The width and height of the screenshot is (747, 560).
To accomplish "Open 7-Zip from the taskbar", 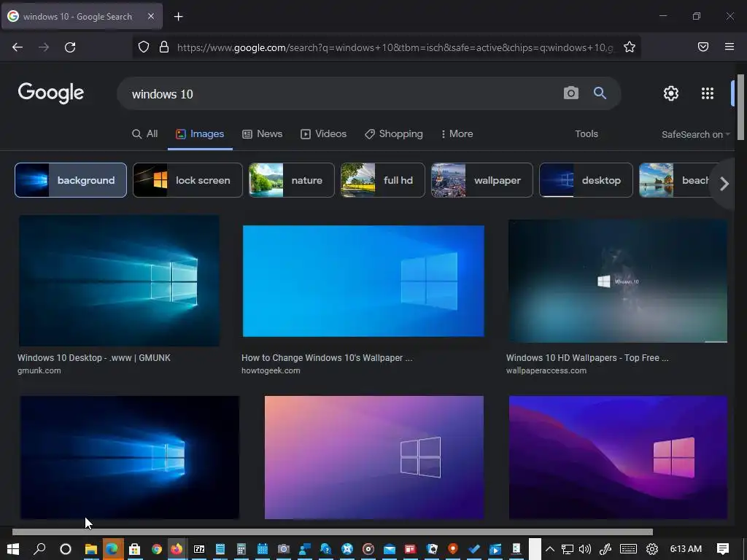I will [199, 549].
